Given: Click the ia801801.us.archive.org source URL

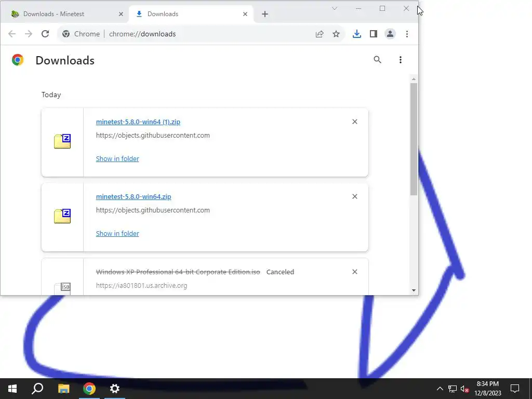Looking at the screenshot, I should (x=141, y=286).
